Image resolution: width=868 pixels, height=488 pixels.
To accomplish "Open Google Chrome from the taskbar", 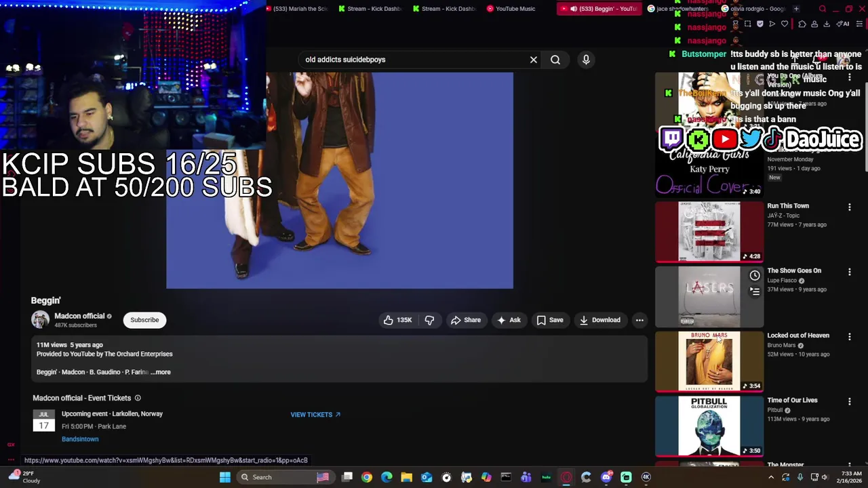I will [x=367, y=477].
